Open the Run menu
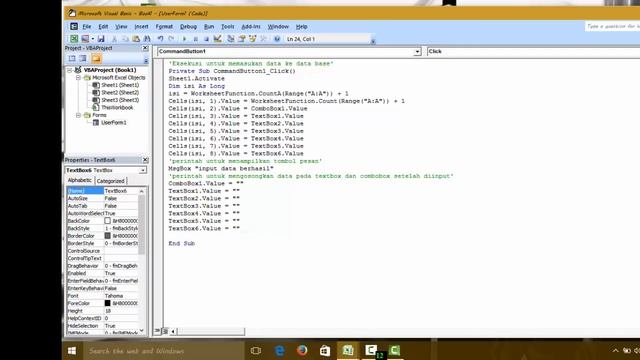 [209, 27]
